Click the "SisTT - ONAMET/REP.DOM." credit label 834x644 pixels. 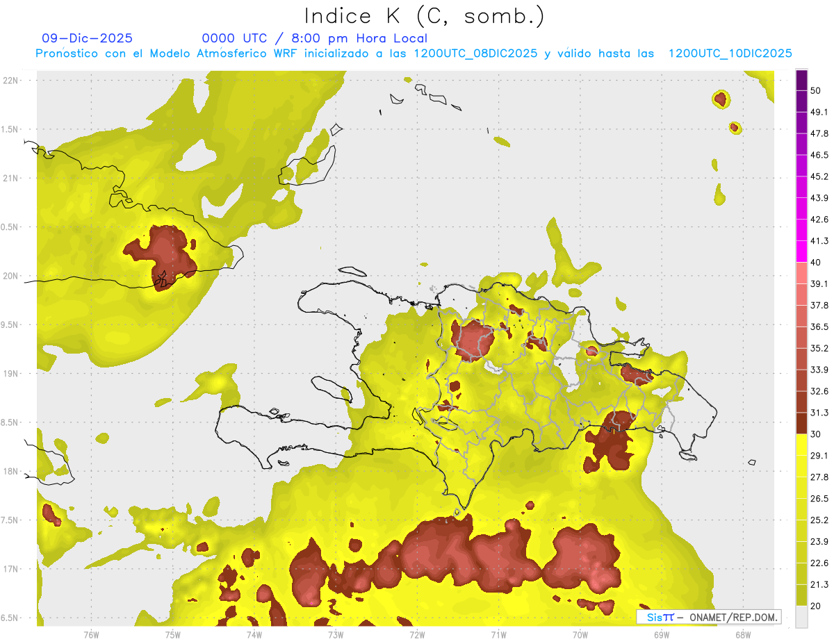coord(709,617)
